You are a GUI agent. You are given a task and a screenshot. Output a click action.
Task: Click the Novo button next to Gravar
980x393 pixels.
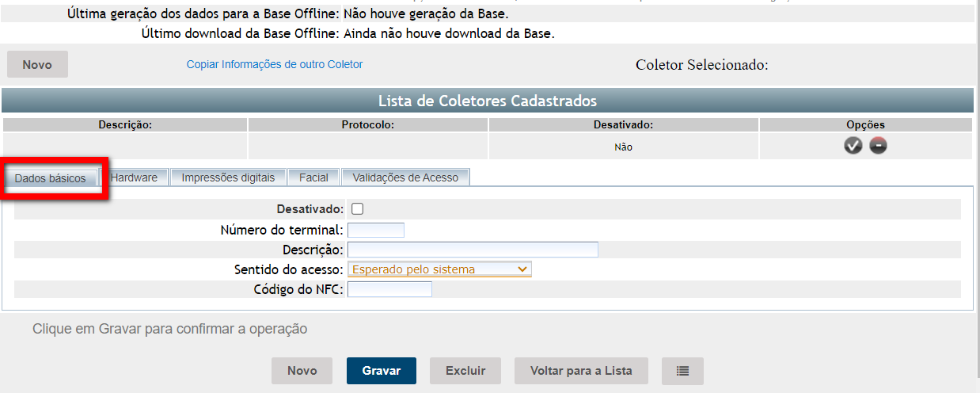point(302,371)
